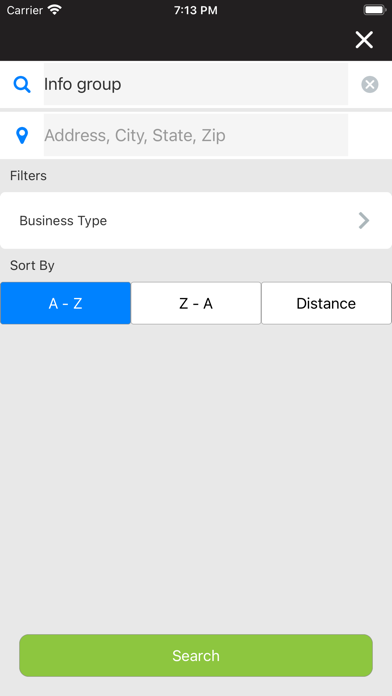Focus the 'Info group' search field
Screen dimensions: 392x696
coord(196,84)
